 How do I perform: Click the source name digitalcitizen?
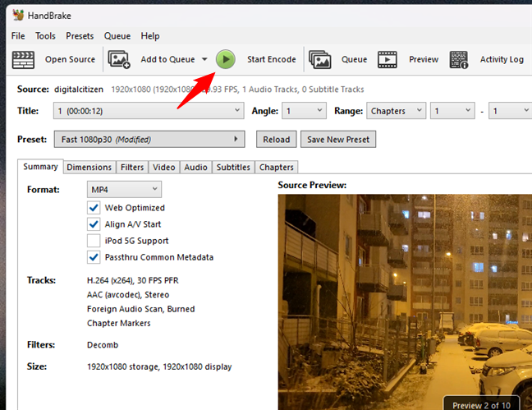click(x=79, y=90)
